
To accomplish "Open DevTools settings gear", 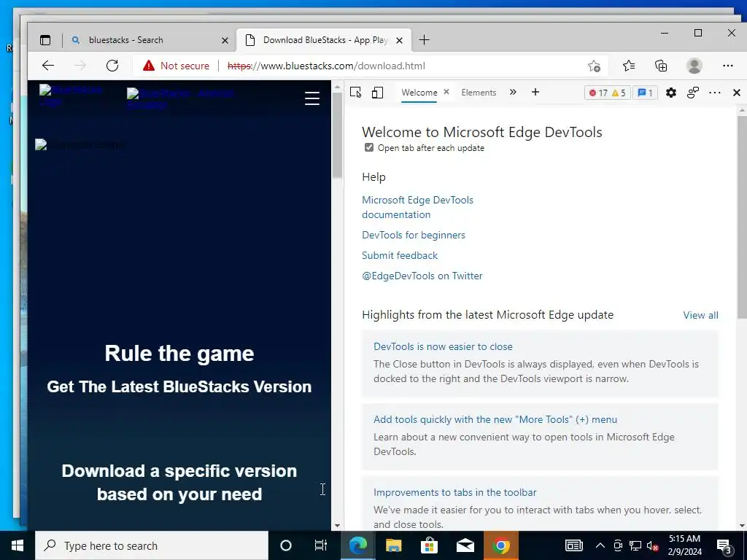I will click(671, 93).
